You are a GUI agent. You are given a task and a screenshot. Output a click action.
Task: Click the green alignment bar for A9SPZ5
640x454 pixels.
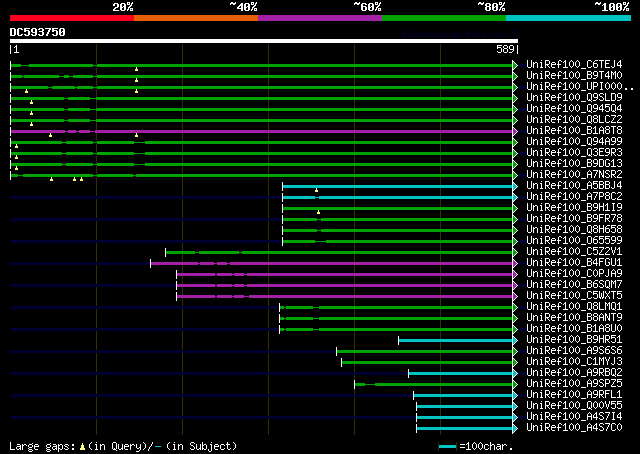tap(434, 385)
